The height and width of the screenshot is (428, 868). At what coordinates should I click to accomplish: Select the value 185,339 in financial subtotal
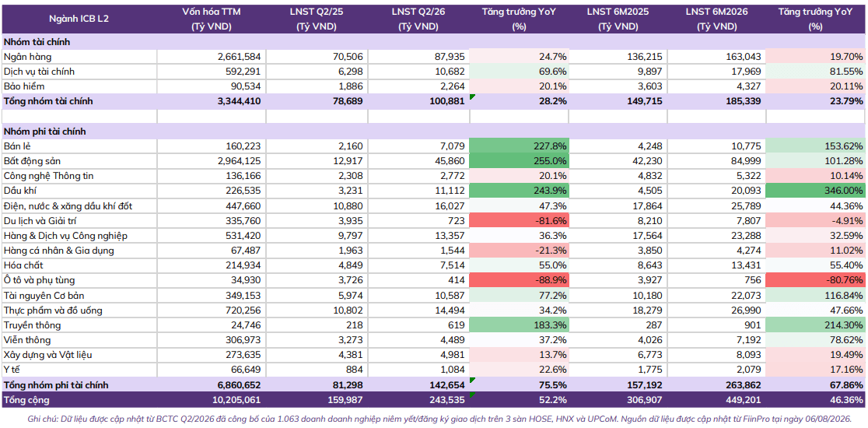pos(744,101)
